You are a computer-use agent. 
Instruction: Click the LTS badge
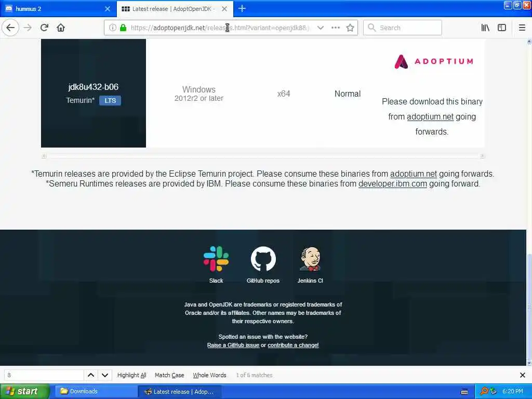(110, 100)
